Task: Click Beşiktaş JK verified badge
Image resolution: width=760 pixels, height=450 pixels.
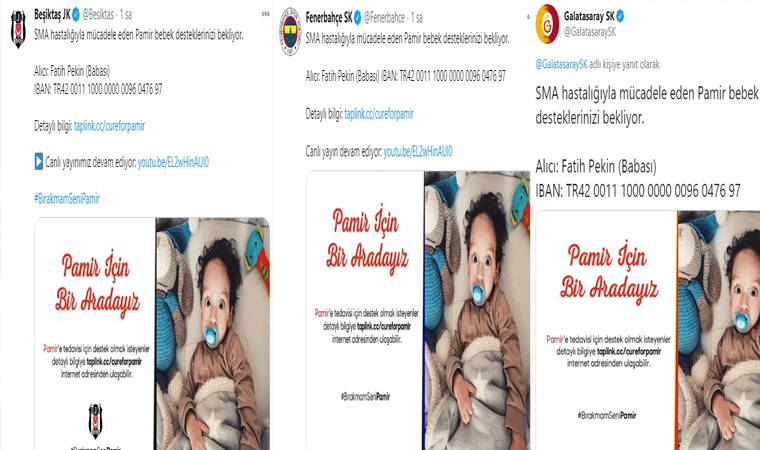Action: (x=76, y=15)
